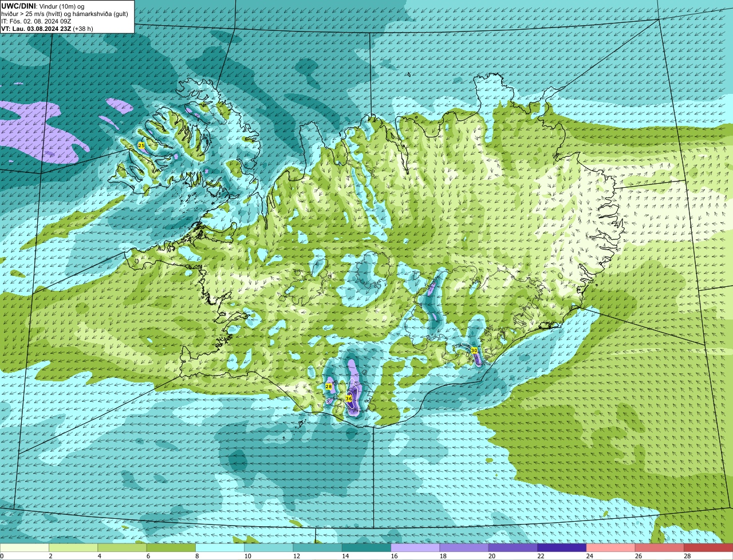The image size is (733, 560).
Task: Click the yellow gust label 30
Action: (x=474, y=350)
